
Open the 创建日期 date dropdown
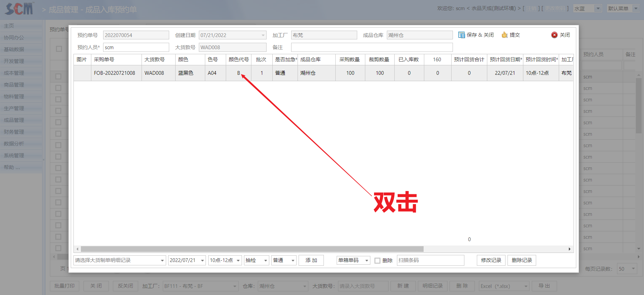click(263, 35)
